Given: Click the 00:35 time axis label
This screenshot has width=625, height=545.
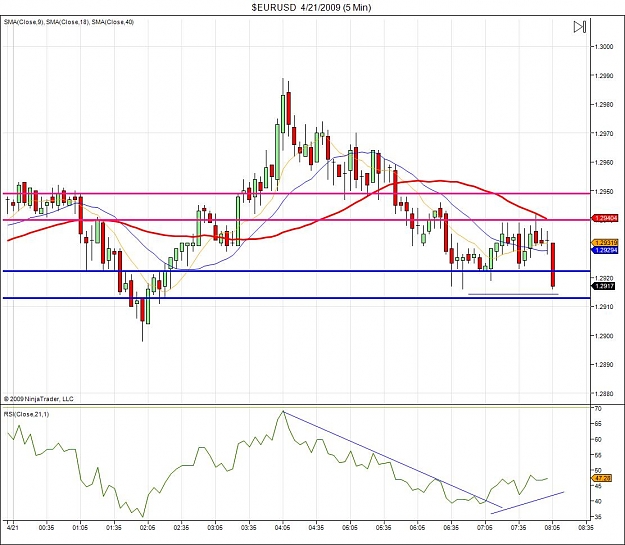Looking at the screenshot, I should tap(46, 527).
